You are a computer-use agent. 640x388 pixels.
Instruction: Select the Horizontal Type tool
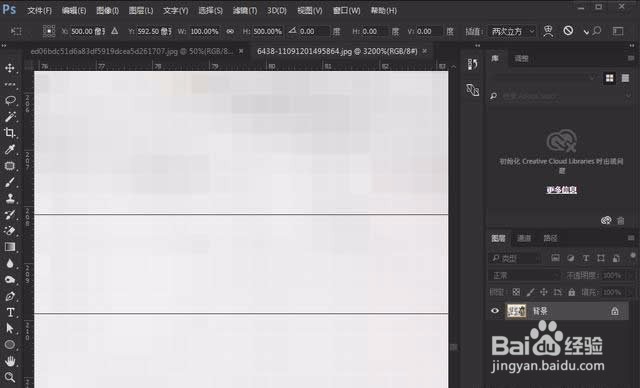point(10,313)
